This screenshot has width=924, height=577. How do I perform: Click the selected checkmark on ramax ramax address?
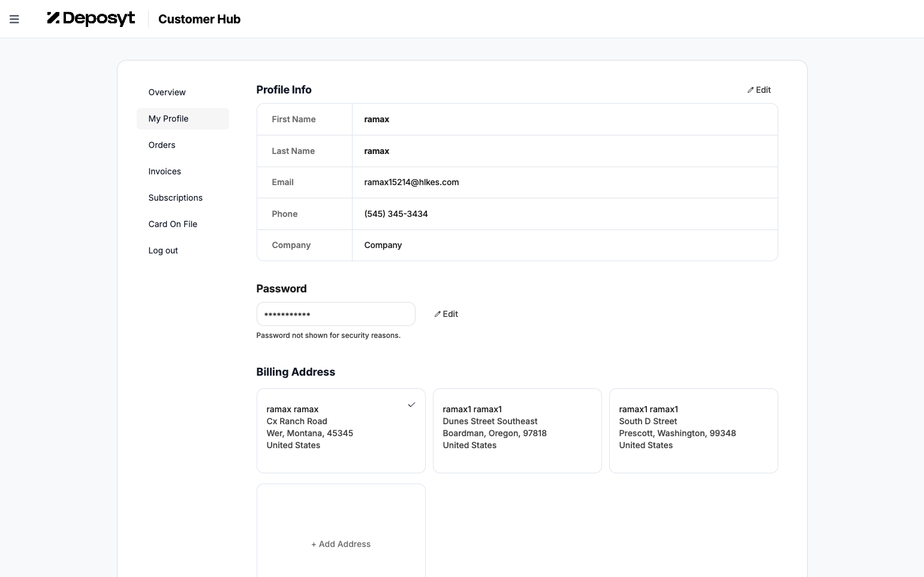[x=411, y=405]
